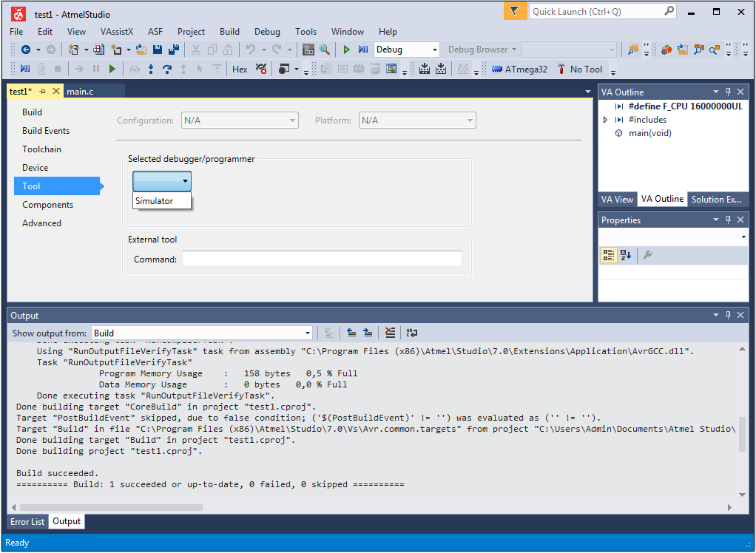This screenshot has width=756, height=553.
Task: Click the Quick Launch notification filter flag
Action: tap(515, 11)
